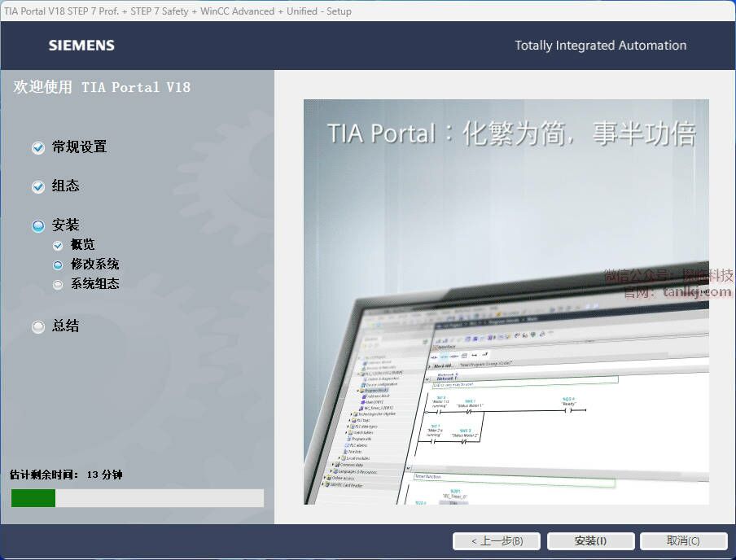The height and width of the screenshot is (560, 736).
Task: Click the 总结 step indicator icon
Action: pyautogui.click(x=38, y=326)
